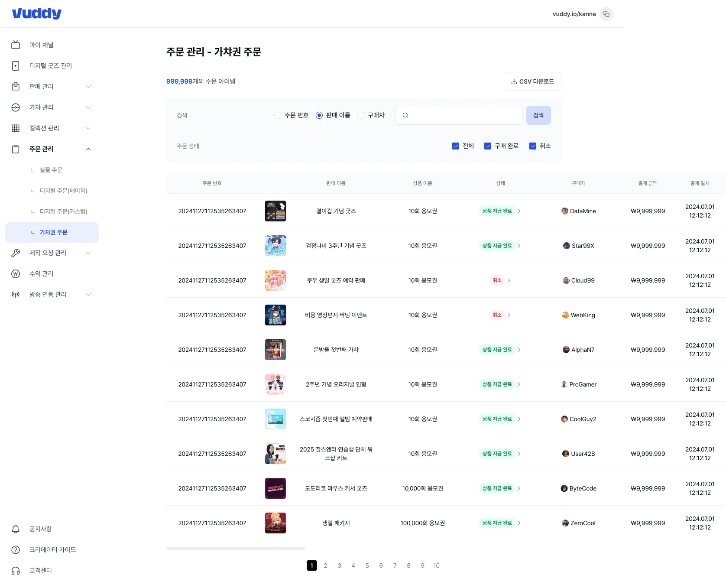Click the 공지사항 bell icon
Image resolution: width=726 pixels, height=588 pixels.
(16, 529)
